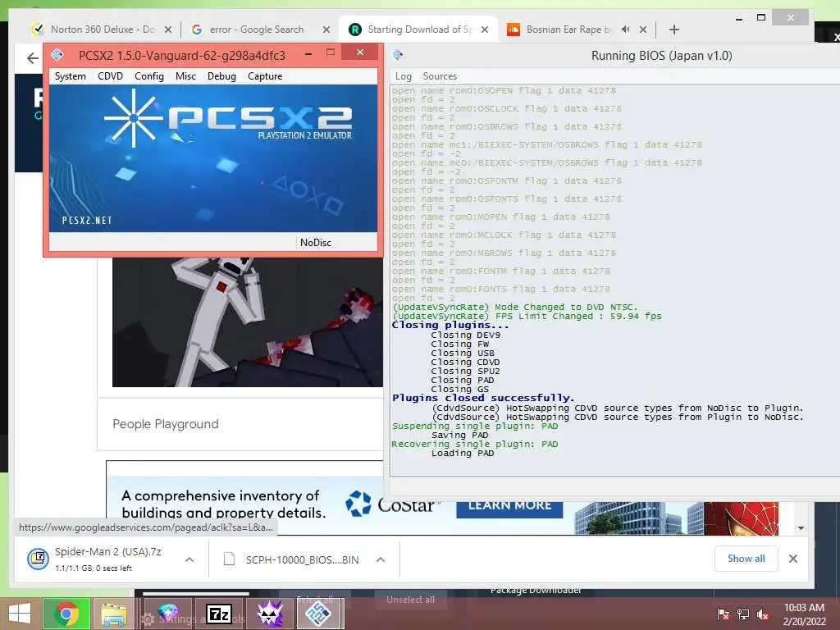This screenshot has width=840, height=630.
Task: Open PCSX2 from the taskbar
Action: coord(318,614)
